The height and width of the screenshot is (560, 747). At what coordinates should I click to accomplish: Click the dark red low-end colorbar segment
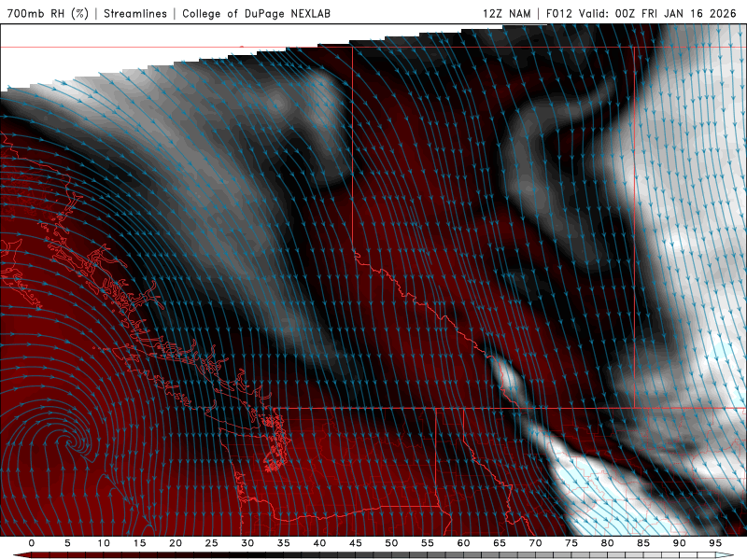(40, 555)
